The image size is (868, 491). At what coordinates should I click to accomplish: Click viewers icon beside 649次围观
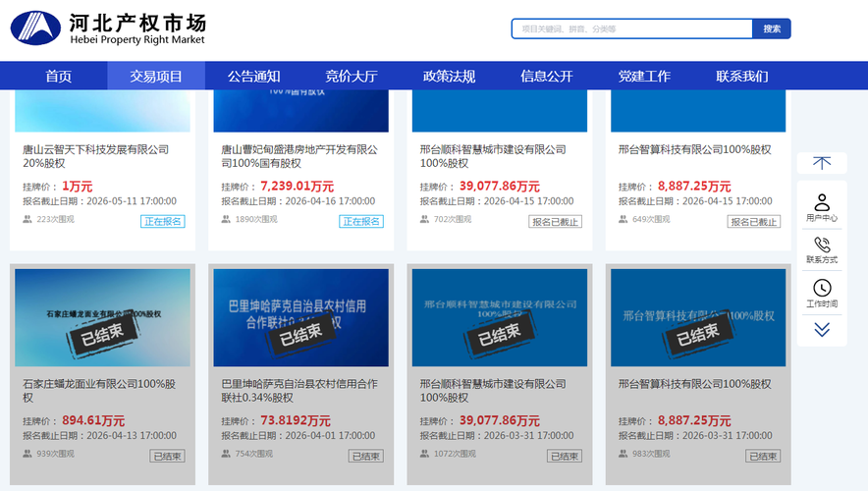point(624,219)
